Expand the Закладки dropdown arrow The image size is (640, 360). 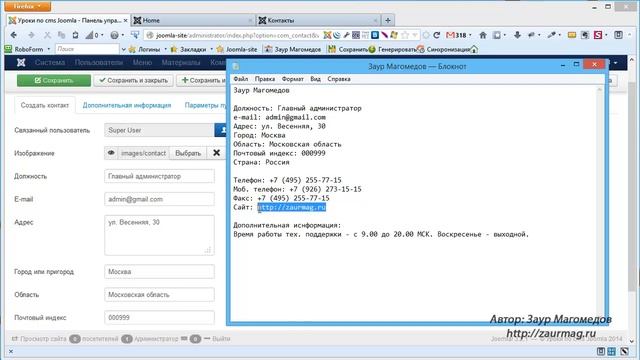211,49
